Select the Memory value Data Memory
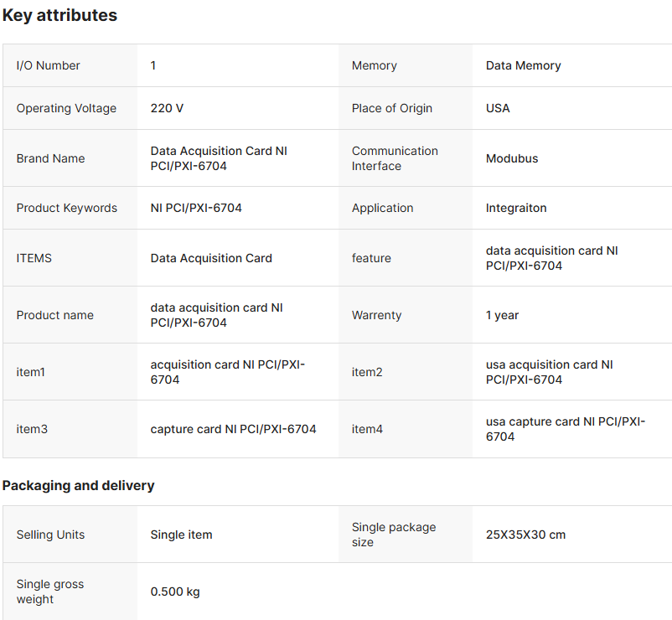This screenshot has width=672, height=620. tap(524, 65)
